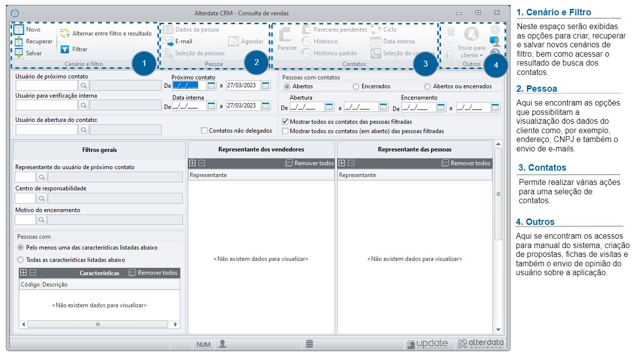This screenshot has height=361, width=644.
Task: Click the Ciclo icon
Action: [376, 30]
